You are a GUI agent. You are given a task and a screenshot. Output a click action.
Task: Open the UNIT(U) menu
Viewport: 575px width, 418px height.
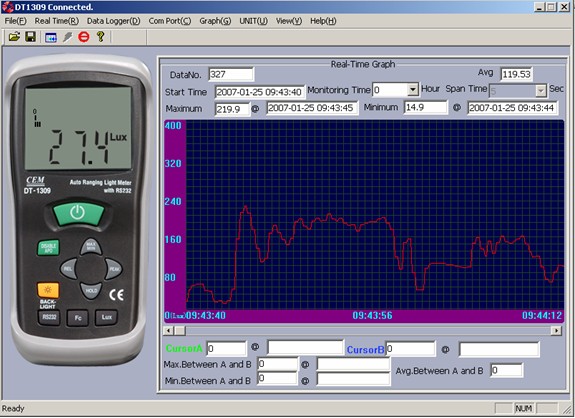coord(253,21)
